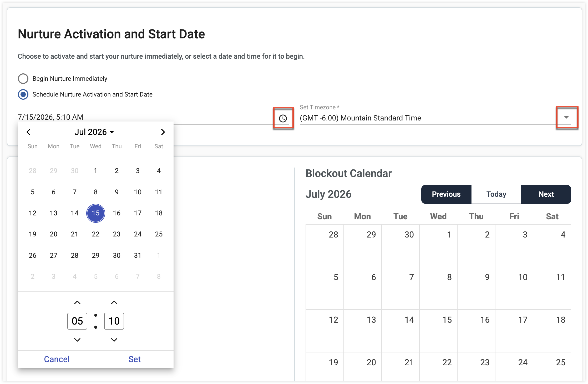Click day 11 in Blockout Calendar

(x=552, y=288)
